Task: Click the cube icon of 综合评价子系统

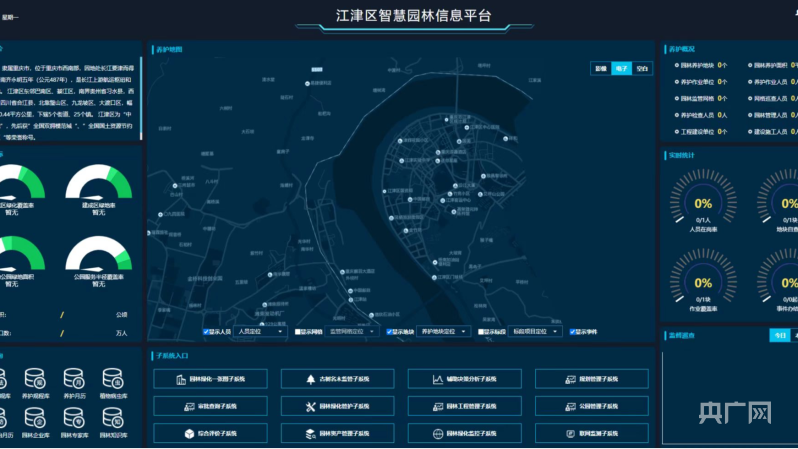Action: tap(189, 434)
